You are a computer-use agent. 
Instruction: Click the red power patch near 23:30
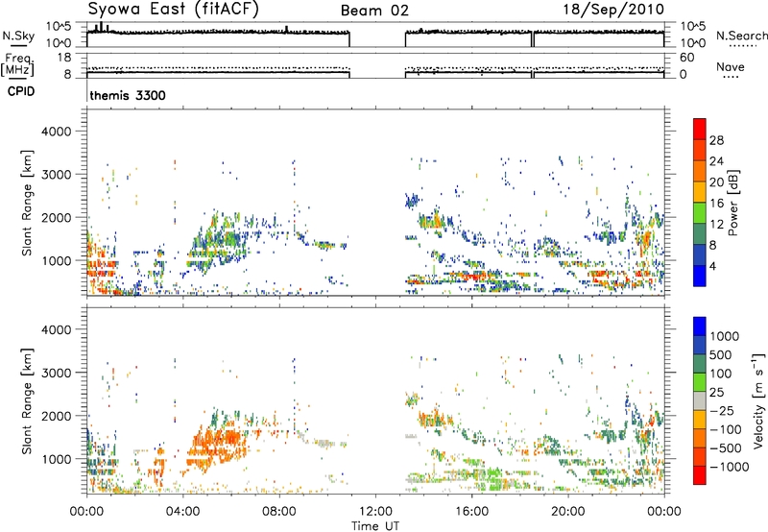645,240
